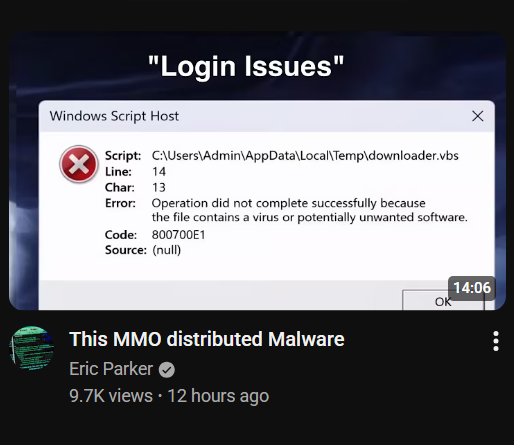Open video "This MMO distributed Malware"
This screenshot has width=514, height=445.
tap(207, 339)
